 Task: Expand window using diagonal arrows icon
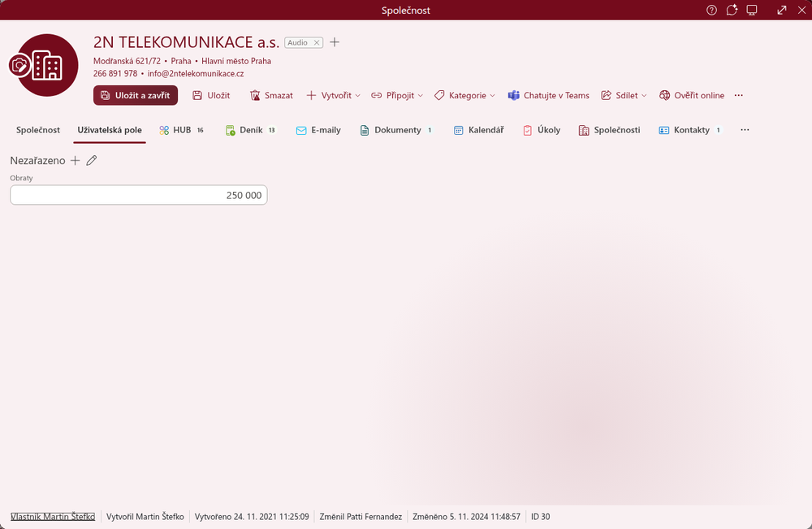(x=782, y=11)
